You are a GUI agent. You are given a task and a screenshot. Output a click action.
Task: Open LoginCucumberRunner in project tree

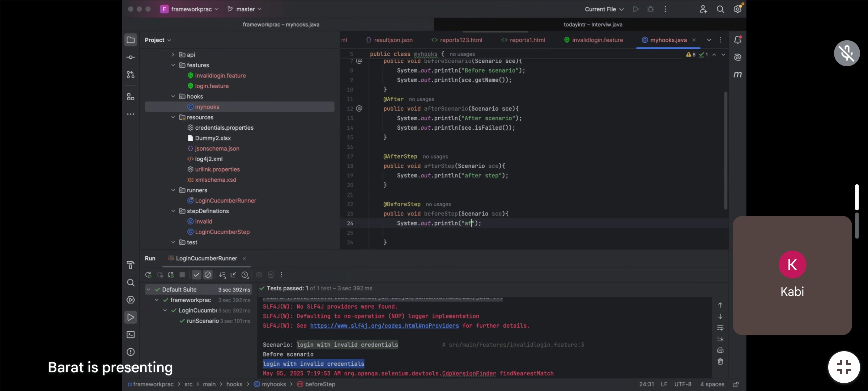[x=225, y=201]
